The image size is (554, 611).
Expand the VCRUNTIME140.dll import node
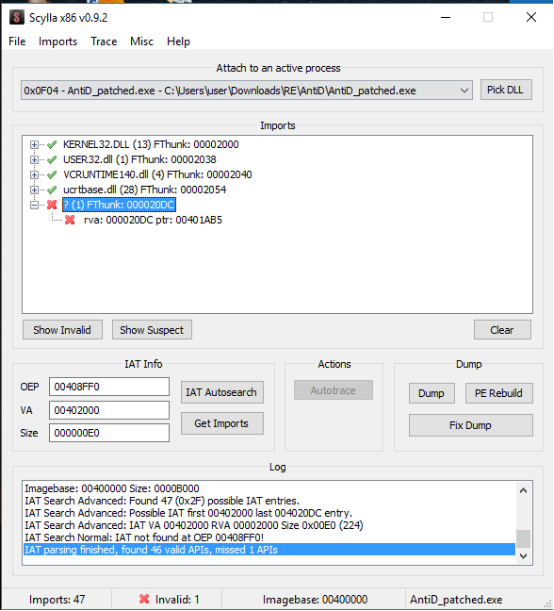[34, 175]
